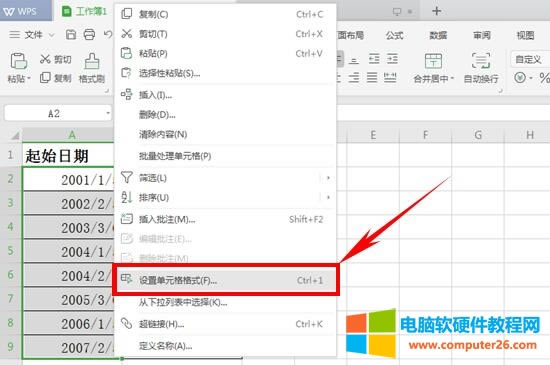Select row 1 header

11,155
